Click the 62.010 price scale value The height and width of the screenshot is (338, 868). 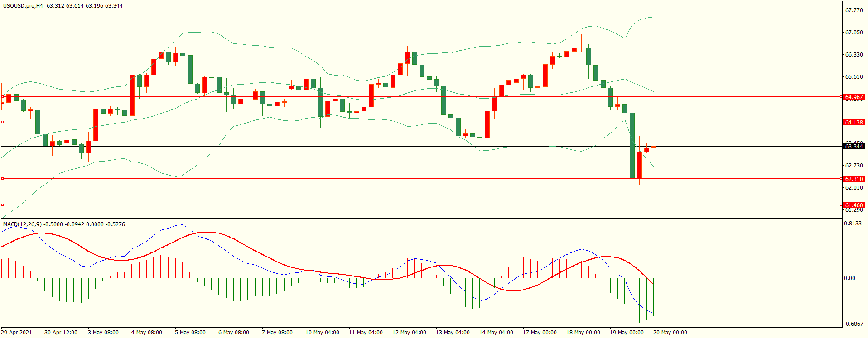854,188
